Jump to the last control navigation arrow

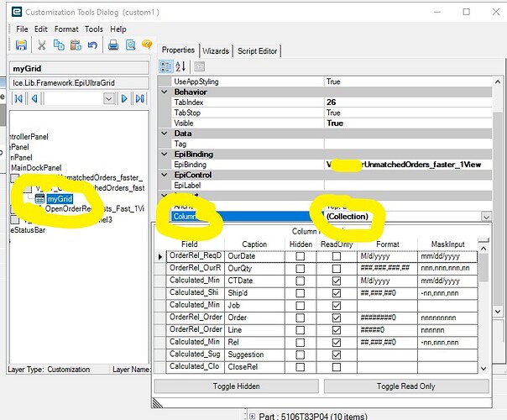(140, 98)
